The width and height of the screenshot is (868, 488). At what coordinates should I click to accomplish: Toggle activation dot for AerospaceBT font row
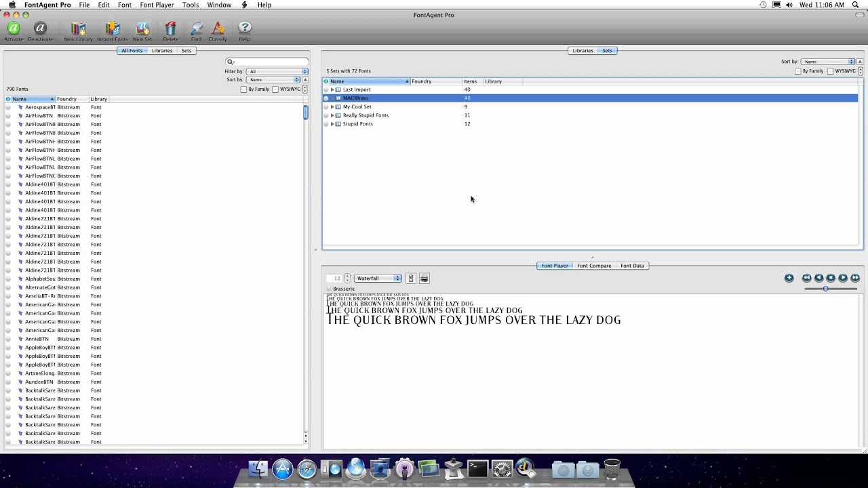point(8,107)
